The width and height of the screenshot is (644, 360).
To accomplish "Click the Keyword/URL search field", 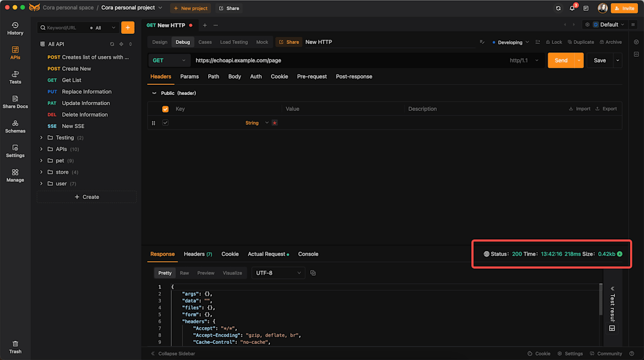I will [x=62, y=28].
